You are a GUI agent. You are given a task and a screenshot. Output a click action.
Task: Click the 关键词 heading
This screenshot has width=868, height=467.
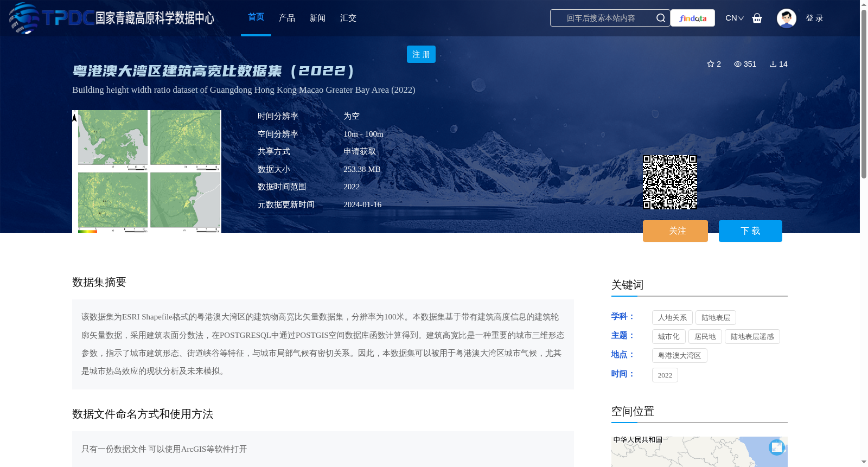pos(628,285)
